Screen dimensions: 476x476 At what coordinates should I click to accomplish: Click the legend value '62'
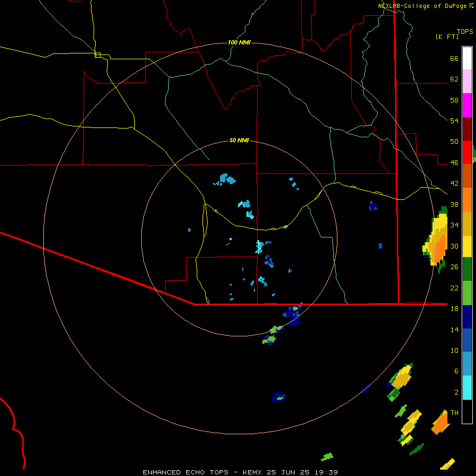(454, 79)
